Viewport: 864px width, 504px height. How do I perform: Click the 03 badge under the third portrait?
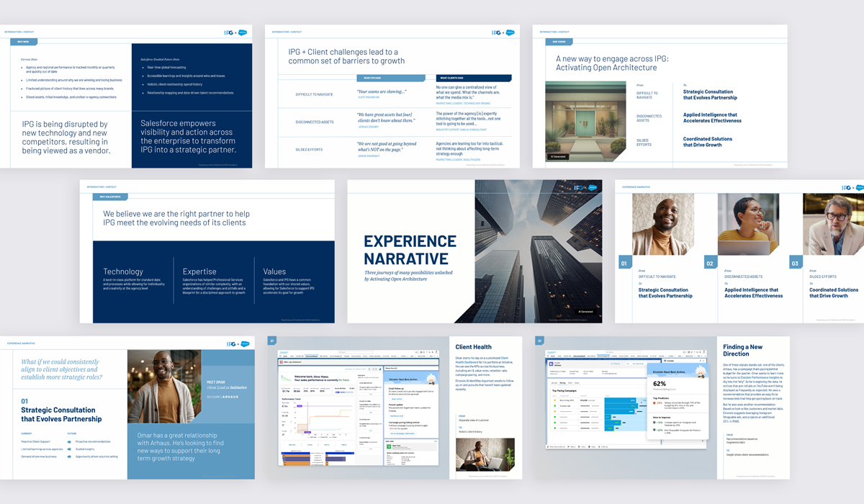[x=796, y=263]
